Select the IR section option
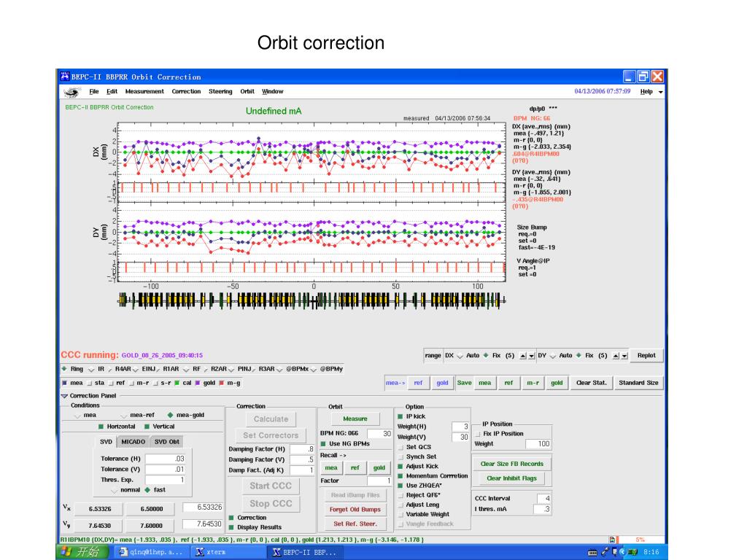Viewport: 747px width, 560px height. point(91,370)
